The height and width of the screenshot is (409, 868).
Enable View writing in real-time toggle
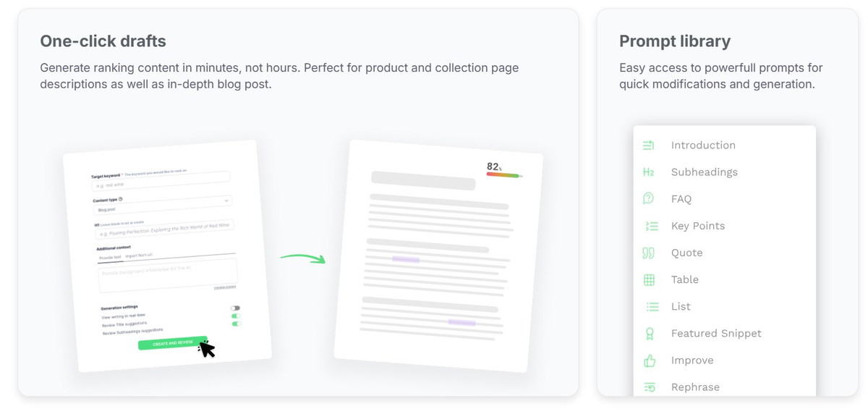pyautogui.click(x=235, y=308)
